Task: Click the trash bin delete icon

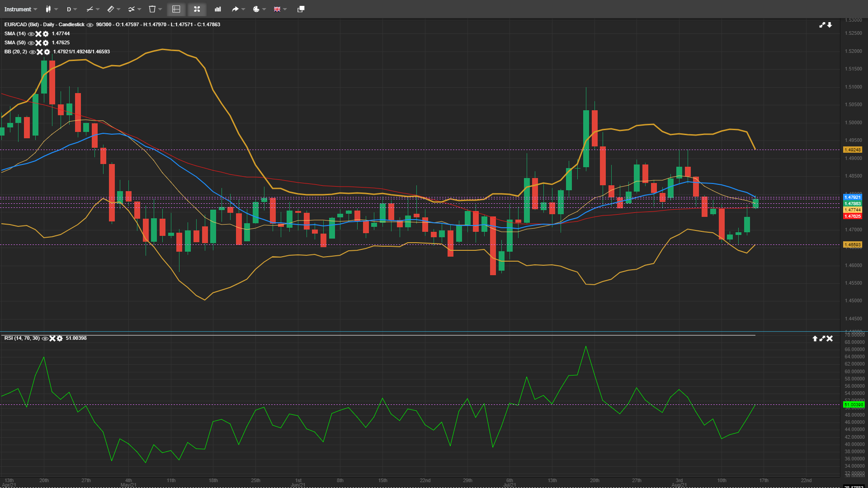Action: pyautogui.click(x=152, y=9)
